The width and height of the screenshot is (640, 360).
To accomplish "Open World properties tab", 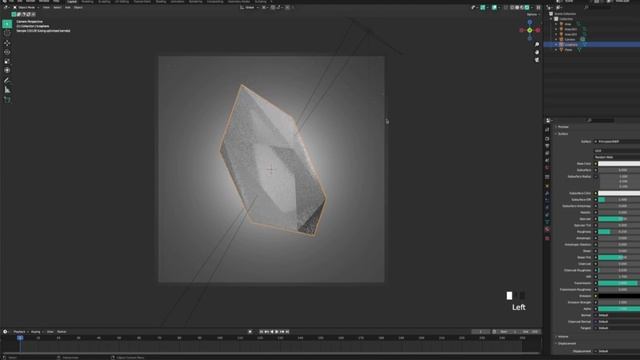I will [x=547, y=168].
